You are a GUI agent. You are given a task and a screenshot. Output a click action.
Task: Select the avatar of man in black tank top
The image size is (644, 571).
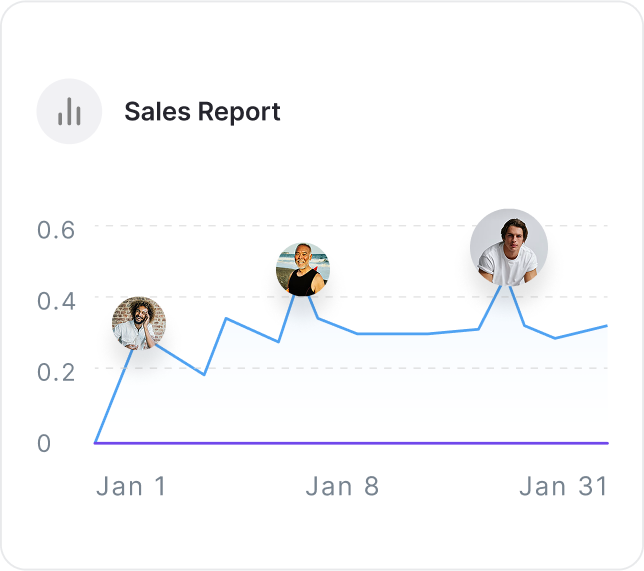[302, 269]
